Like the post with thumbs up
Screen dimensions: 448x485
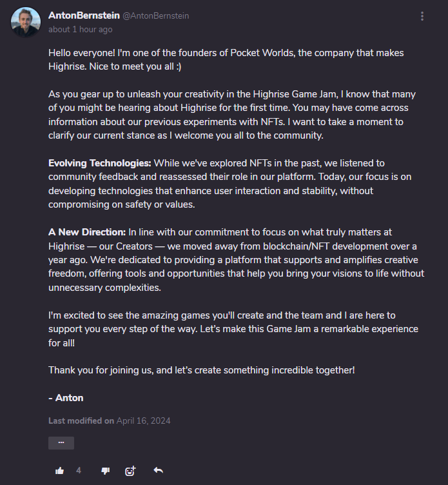pos(60,471)
